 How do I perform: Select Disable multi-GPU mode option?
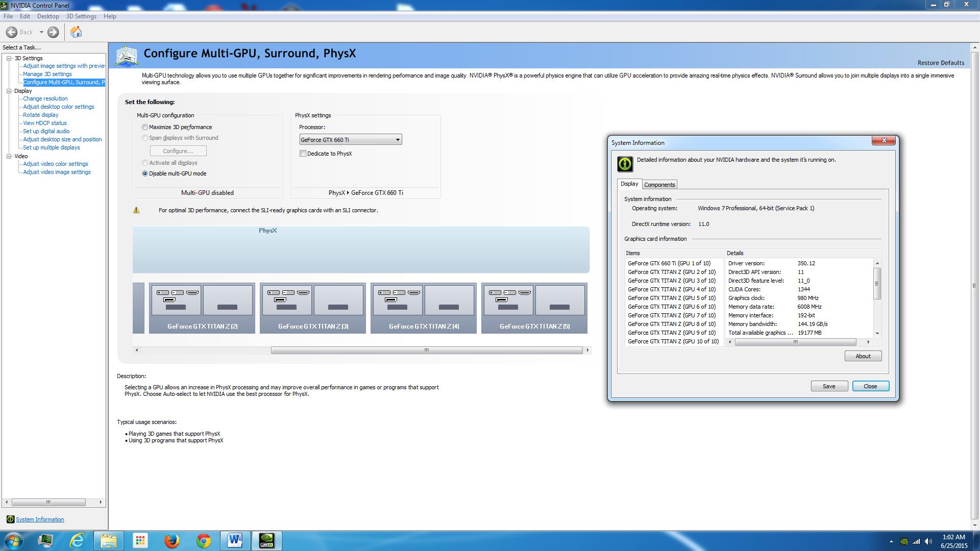coord(145,173)
